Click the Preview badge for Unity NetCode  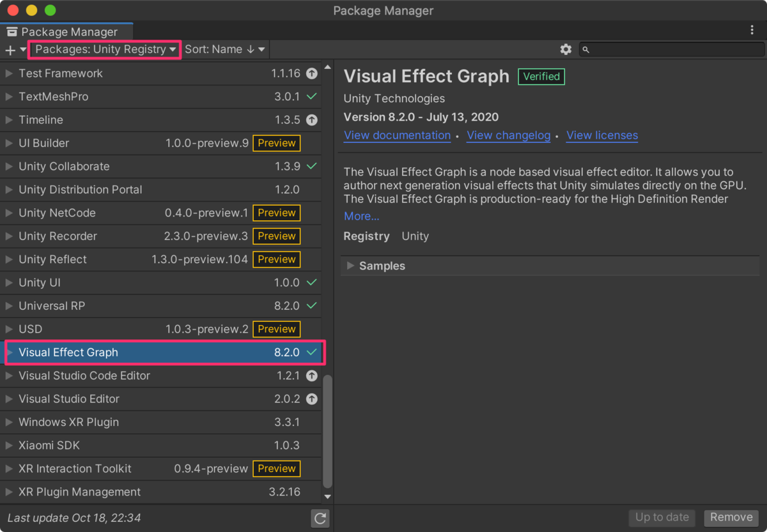click(x=277, y=213)
